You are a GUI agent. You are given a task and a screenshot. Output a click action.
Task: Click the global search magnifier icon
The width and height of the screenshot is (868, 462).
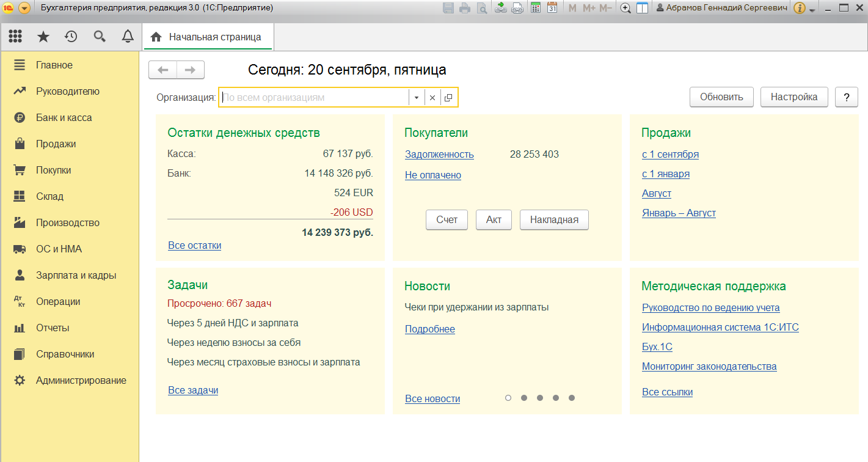click(100, 37)
